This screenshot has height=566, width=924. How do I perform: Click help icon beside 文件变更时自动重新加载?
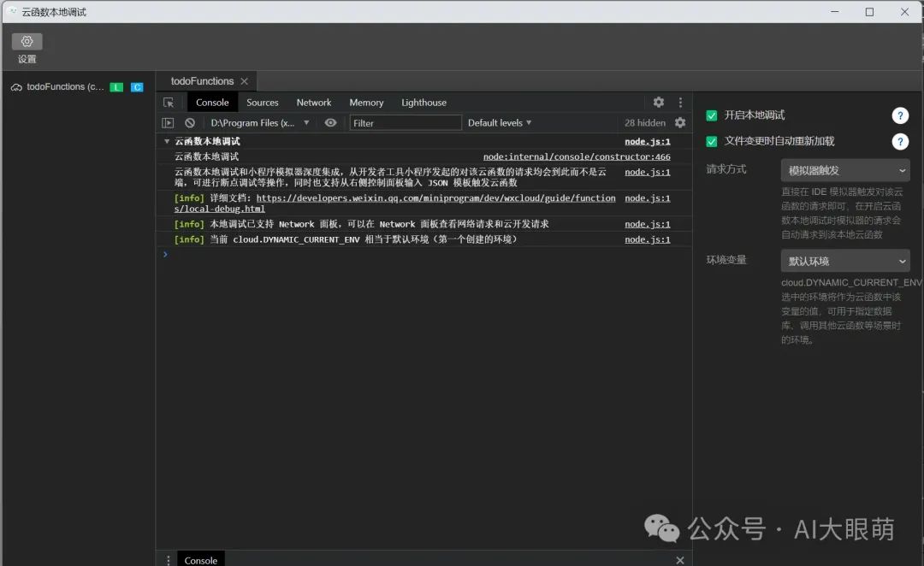pos(900,141)
